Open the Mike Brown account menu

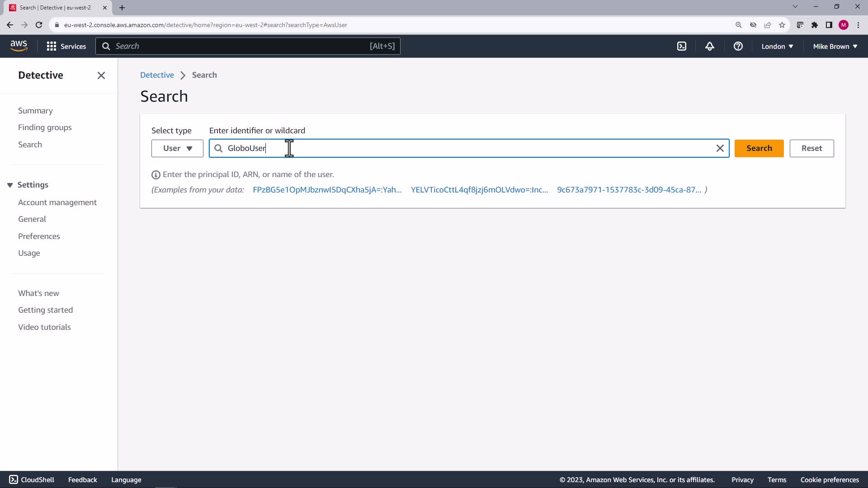835,46
